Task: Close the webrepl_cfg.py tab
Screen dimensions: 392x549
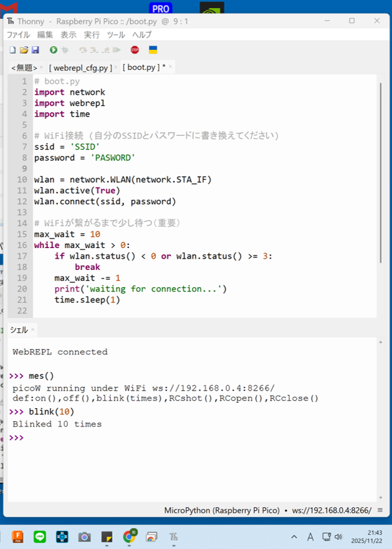Action: (x=116, y=67)
